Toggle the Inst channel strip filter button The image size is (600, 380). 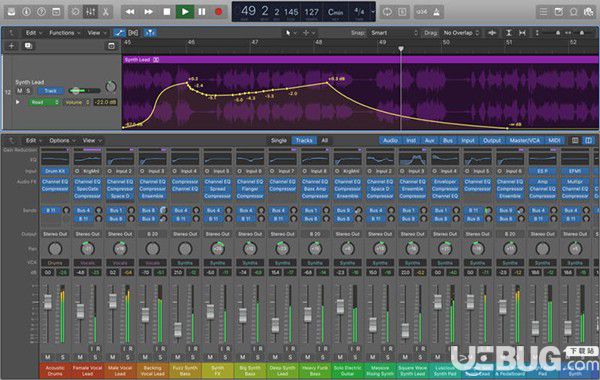pos(411,140)
